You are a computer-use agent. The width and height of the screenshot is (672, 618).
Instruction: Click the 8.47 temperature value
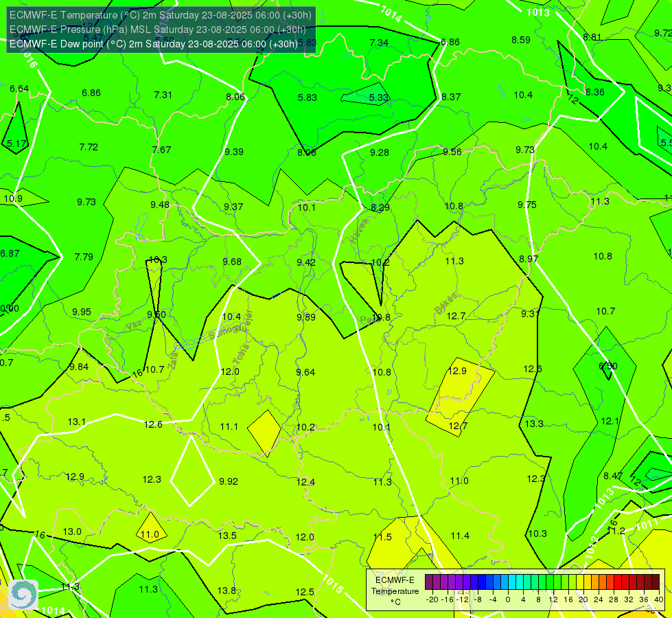613,476
